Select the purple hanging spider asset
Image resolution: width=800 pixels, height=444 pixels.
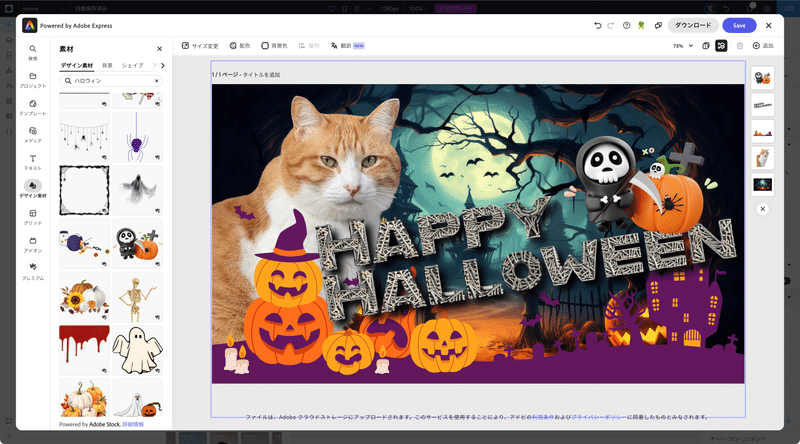(x=137, y=137)
